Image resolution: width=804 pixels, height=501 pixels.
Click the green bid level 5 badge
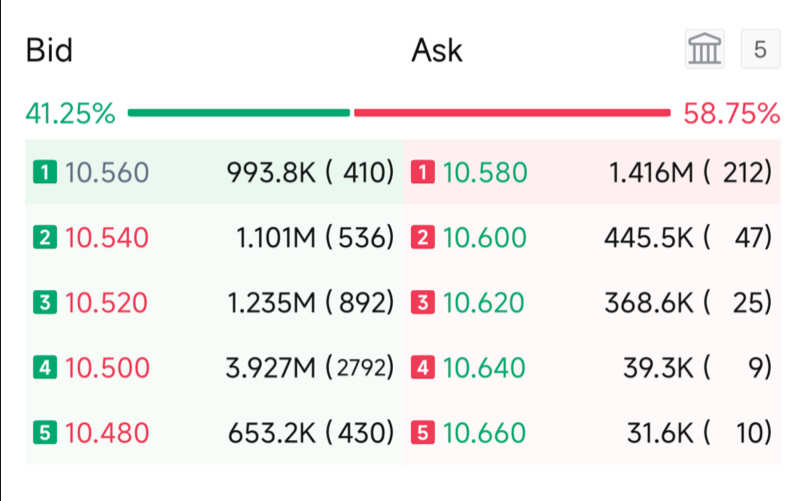coord(45,432)
